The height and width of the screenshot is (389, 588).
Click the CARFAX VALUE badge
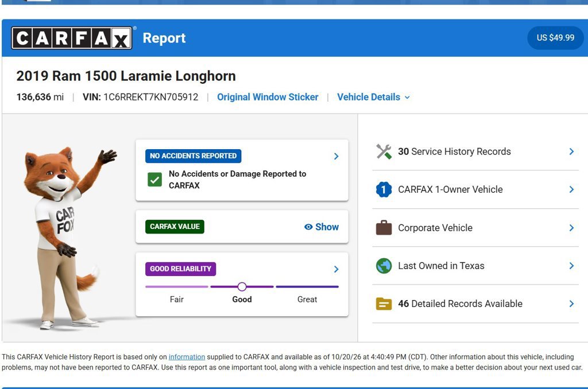(x=175, y=227)
